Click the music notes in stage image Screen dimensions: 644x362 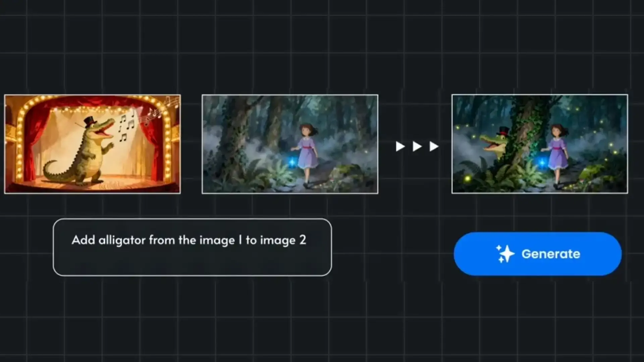coord(127,126)
